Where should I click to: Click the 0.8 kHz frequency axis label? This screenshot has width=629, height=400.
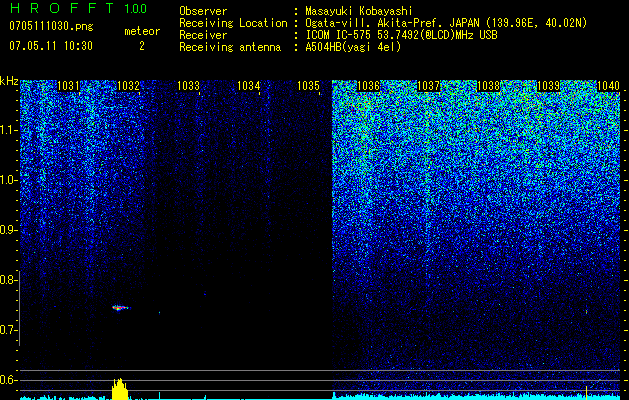coord(8,280)
